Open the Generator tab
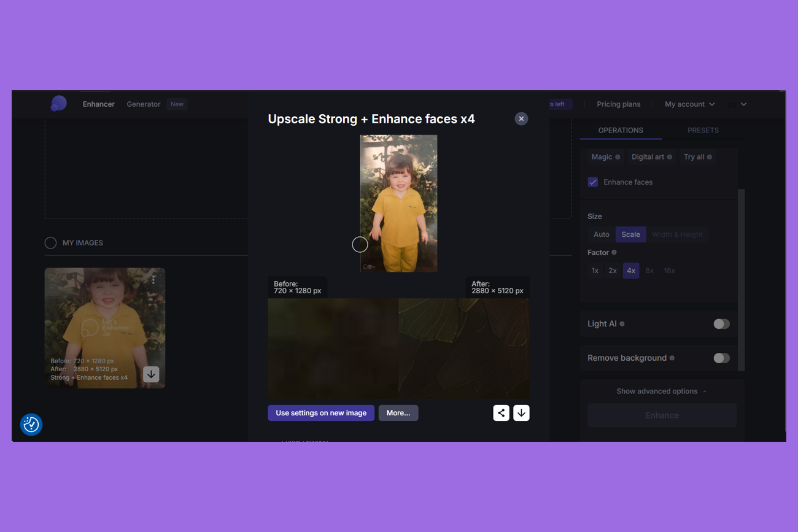798x532 pixels. pyautogui.click(x=143, y=104)
